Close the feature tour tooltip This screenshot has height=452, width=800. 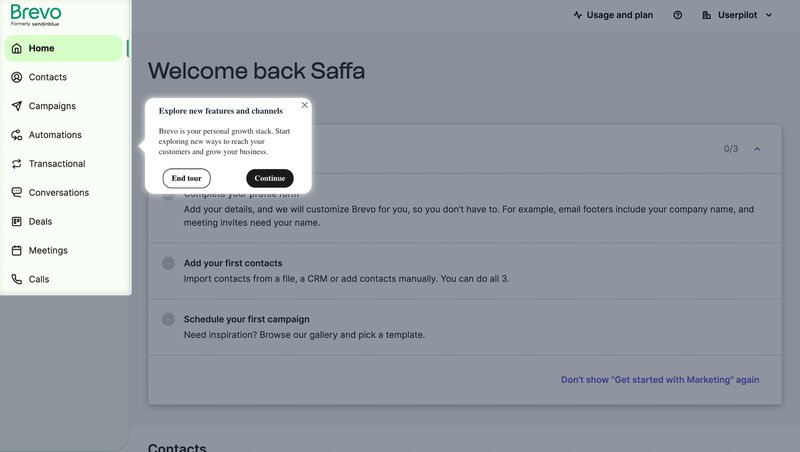(x=304, y=105)
